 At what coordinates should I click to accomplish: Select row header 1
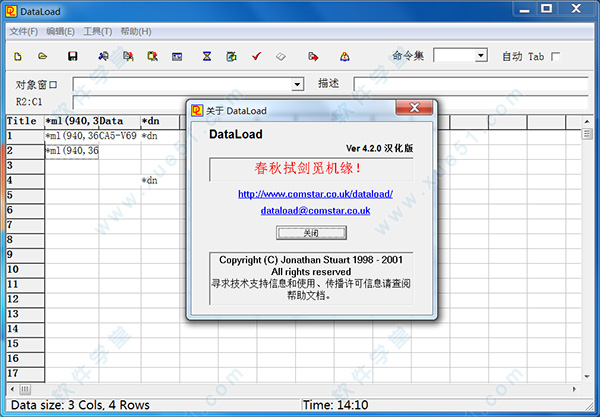tap(25, 136)
